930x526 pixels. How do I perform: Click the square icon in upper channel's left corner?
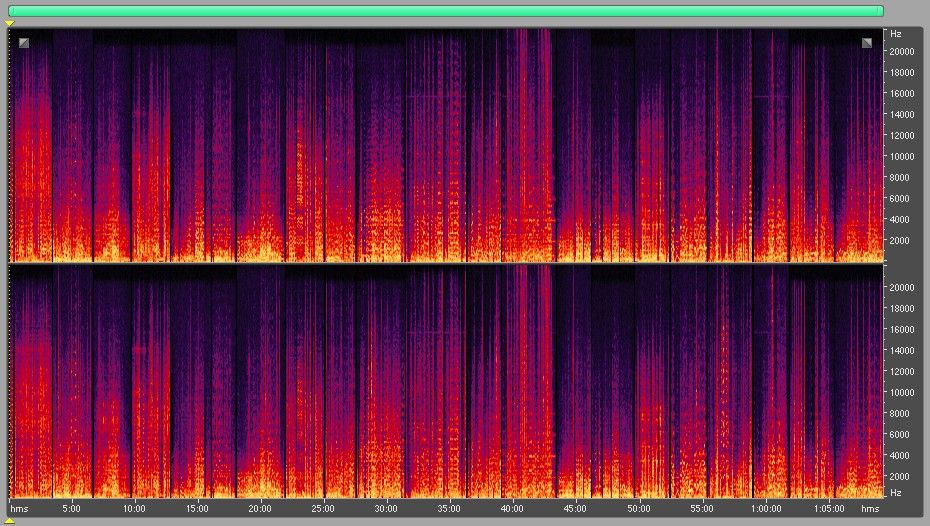(24, 43)
